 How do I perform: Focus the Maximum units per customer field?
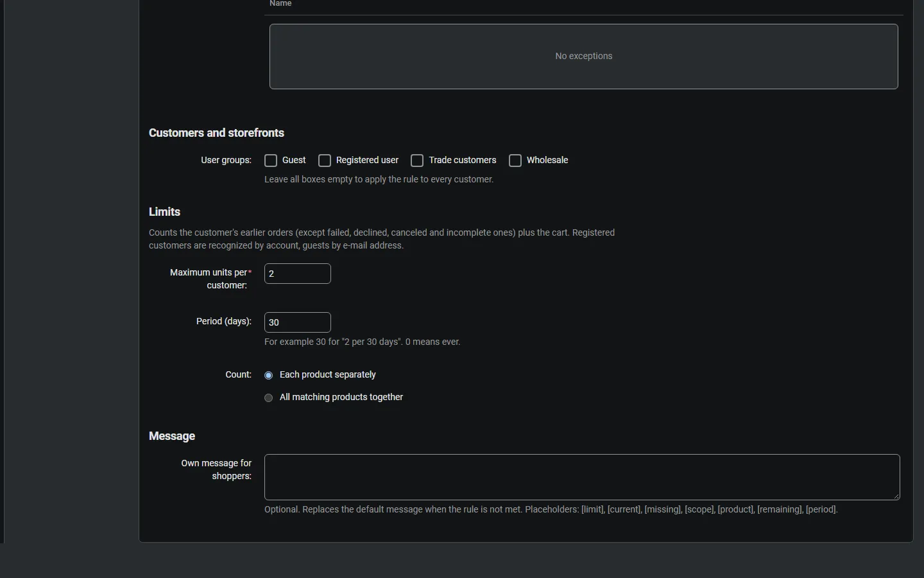298,274
